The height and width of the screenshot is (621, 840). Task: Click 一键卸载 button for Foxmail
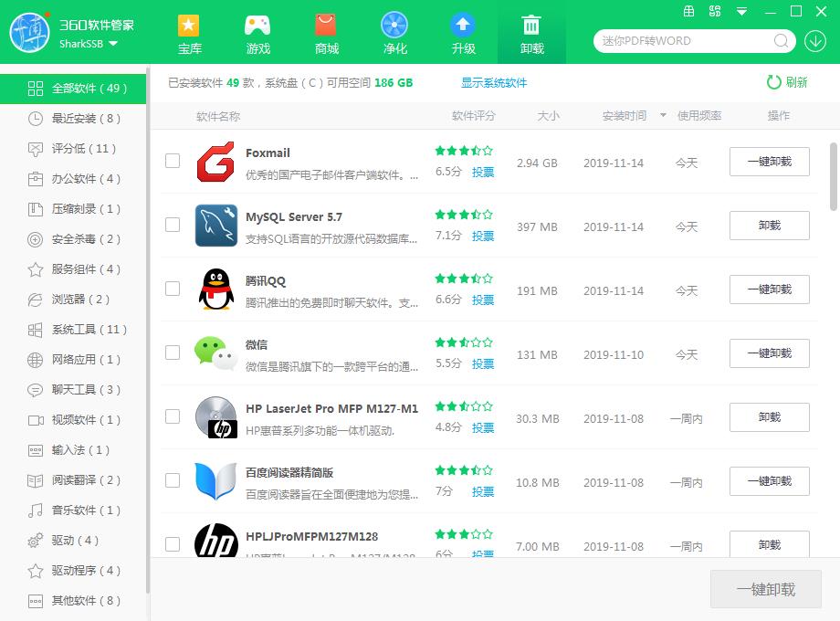point(770,162)
